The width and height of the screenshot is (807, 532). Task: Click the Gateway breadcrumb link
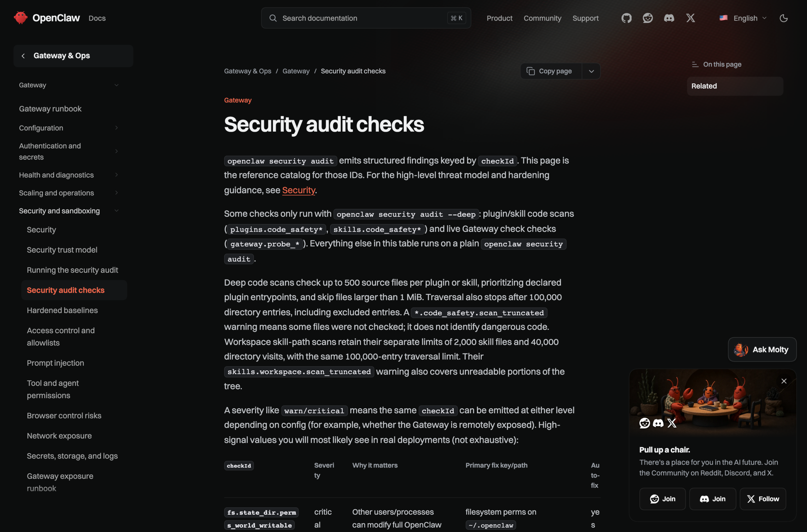[x=296, y=71]
